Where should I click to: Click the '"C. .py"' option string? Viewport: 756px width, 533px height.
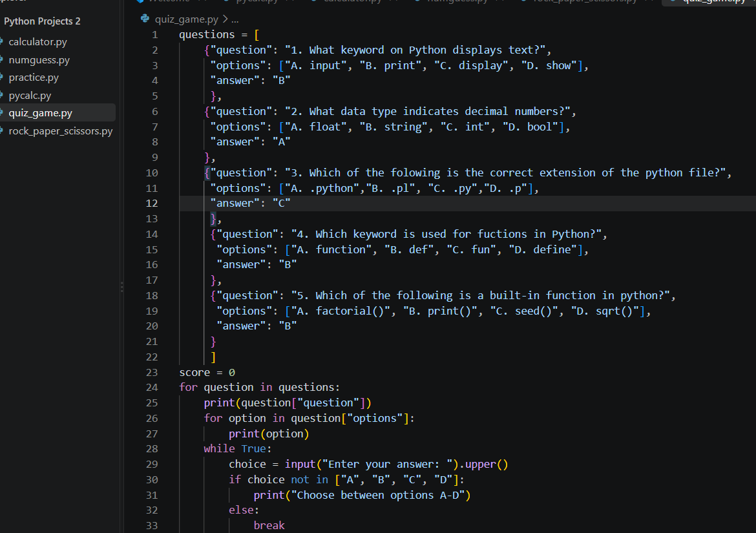(x=452, y=189)
